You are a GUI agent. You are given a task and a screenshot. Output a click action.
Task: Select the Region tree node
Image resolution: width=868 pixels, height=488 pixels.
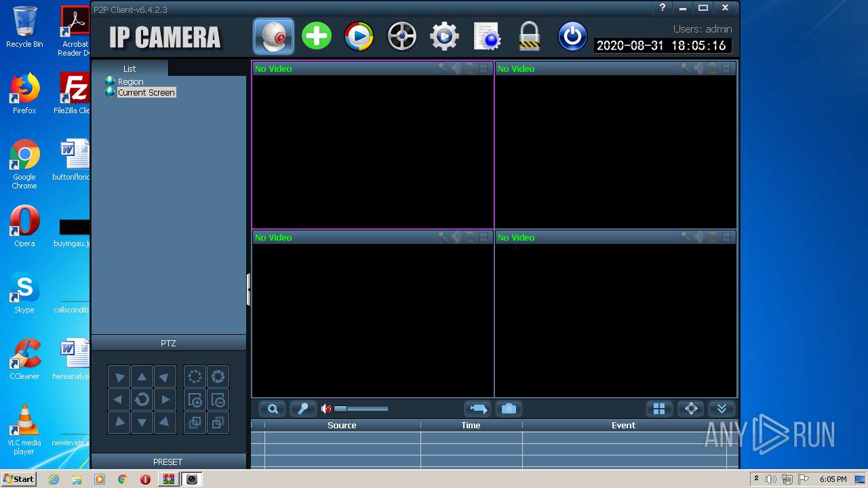[131, 81]
